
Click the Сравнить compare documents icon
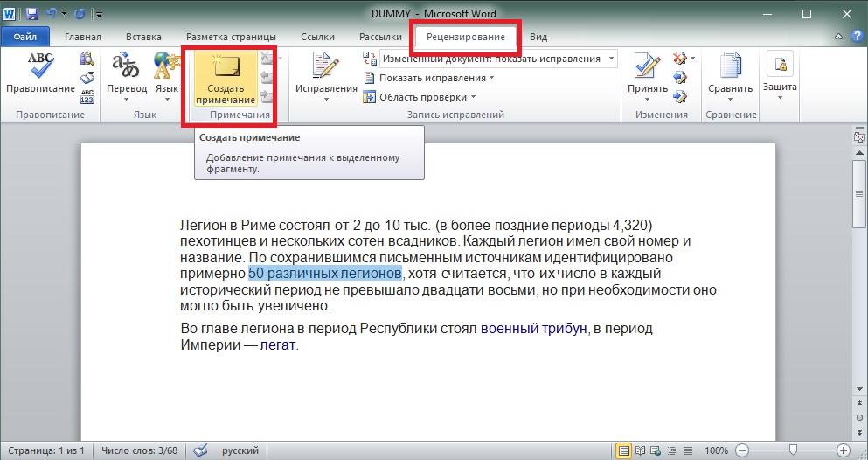730,67
